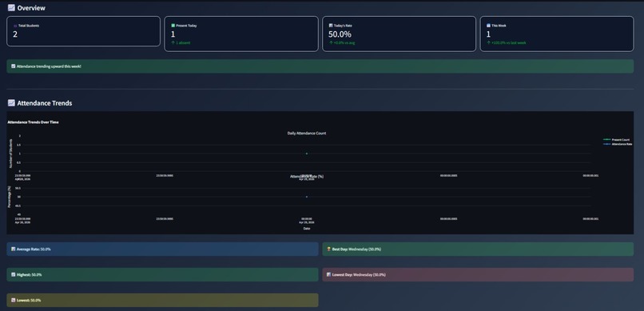The height and width of the screenshot is (311, 644).
Task: Click the Total Students value 2
Action: coord(15,34)
